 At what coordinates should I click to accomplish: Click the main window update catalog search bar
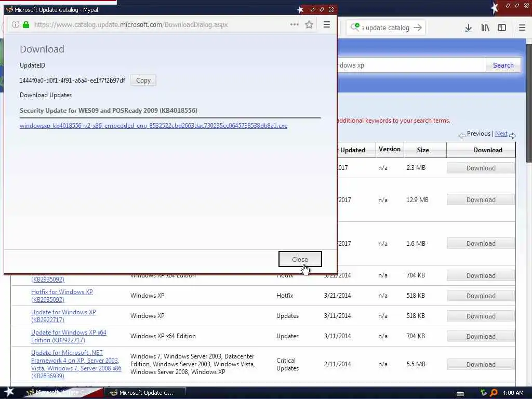tap(387, 28)
